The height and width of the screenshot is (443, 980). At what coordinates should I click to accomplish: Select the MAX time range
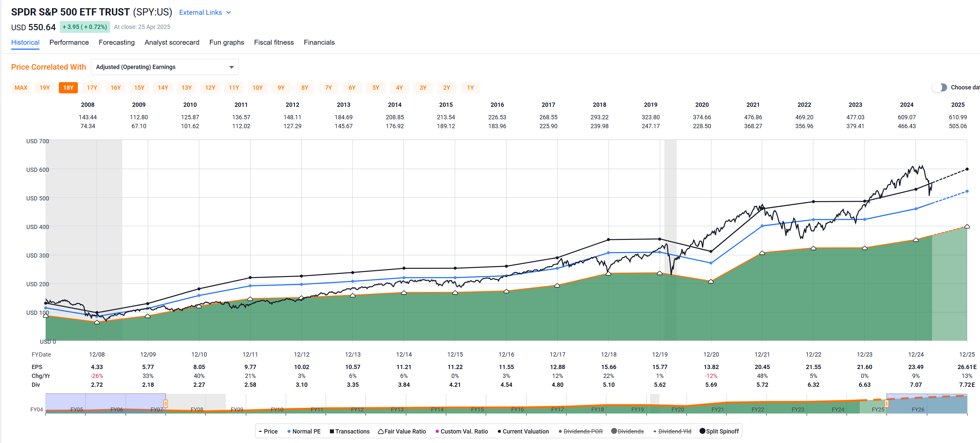(x=21, y=87)
